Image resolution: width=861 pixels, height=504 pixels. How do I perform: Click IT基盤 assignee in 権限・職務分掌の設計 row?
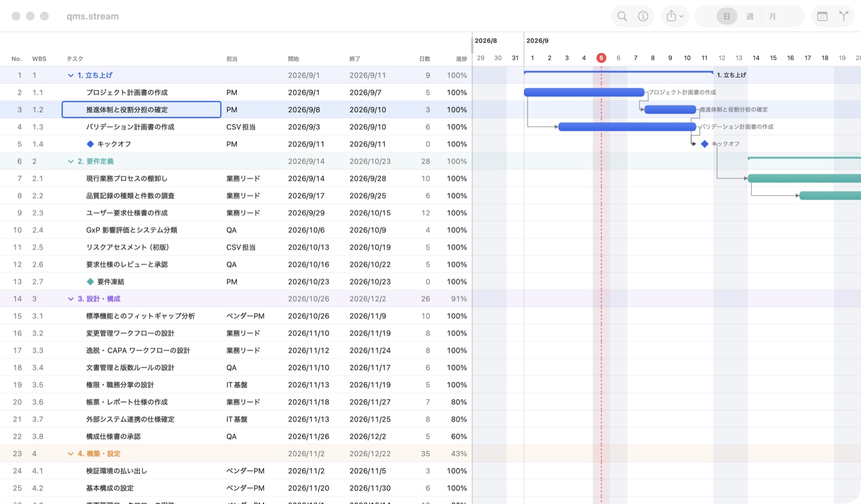[237, 385]
